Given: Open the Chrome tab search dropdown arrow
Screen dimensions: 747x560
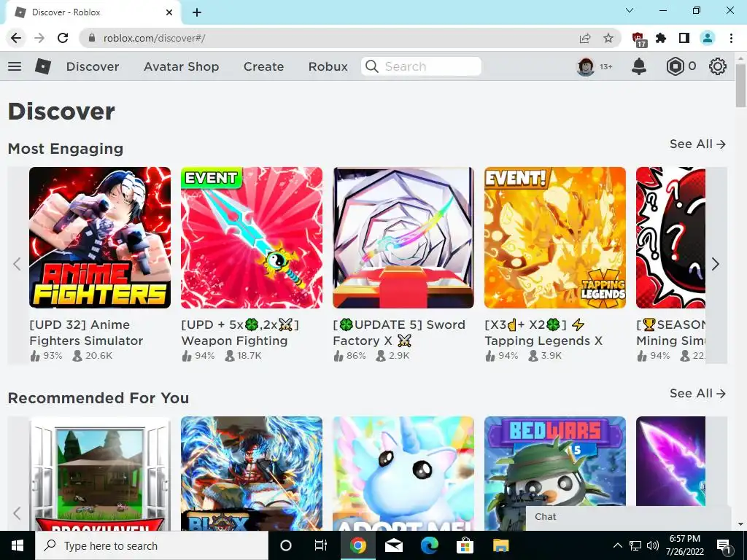Looking at the screenshot, I should [630, 10].
